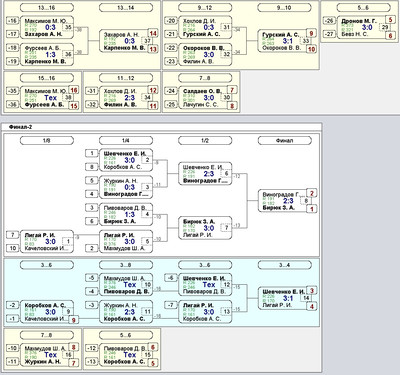Click 3:0 score in Дронов vs Бевз match
Viewport: 400px width, 375px height.
click(367, 27)
